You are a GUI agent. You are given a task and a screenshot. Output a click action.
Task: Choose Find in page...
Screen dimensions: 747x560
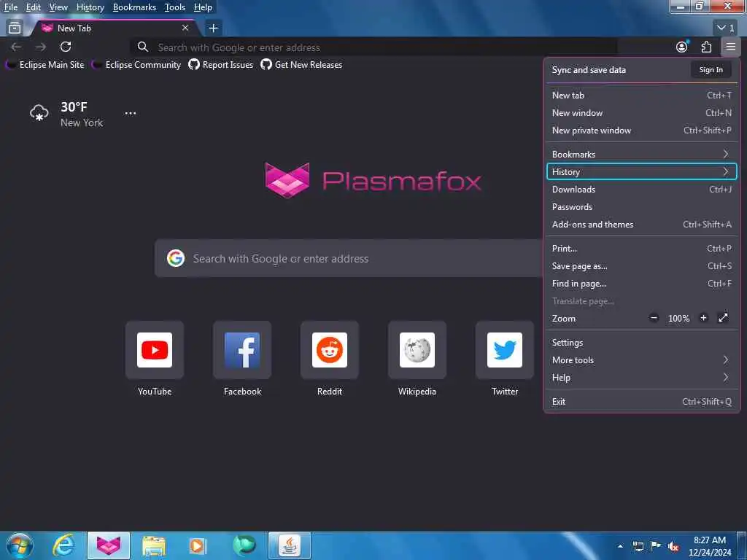642,284
